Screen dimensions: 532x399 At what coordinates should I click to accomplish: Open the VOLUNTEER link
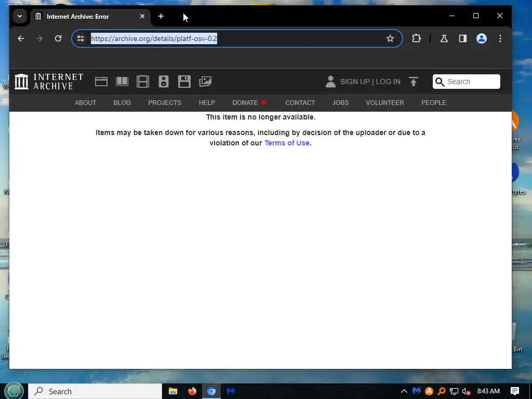[385, 103]
